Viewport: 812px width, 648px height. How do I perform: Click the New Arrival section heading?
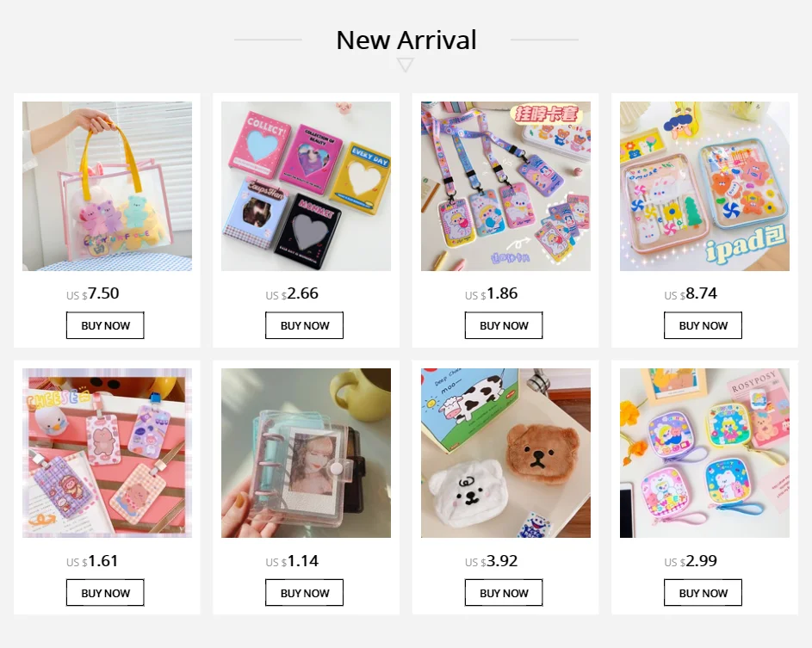(406, 40)
